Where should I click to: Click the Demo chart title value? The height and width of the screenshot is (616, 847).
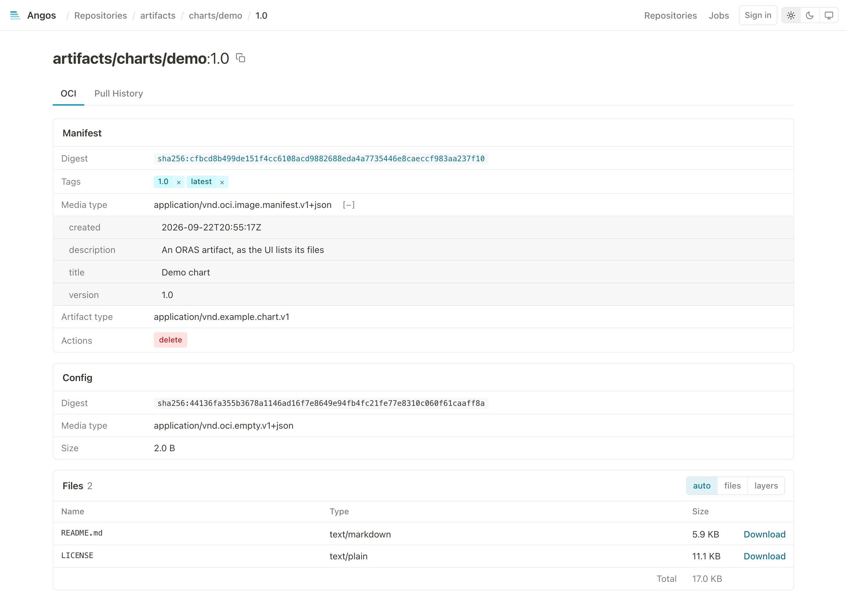(x=186, y=272)
